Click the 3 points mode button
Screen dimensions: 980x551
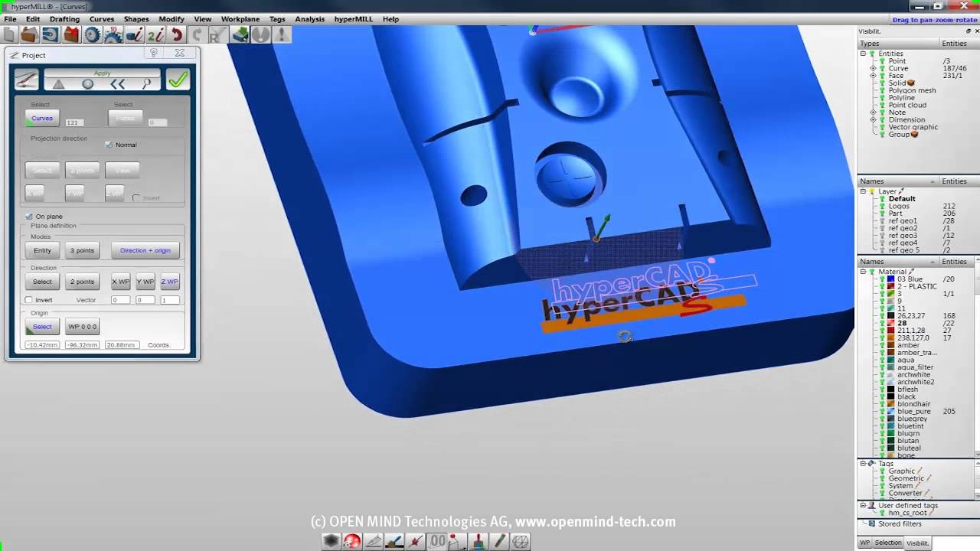(x=82, y=250)
